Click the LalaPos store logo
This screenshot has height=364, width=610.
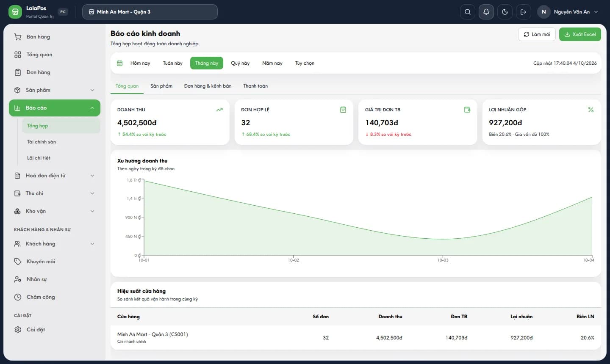click(15, 12)
